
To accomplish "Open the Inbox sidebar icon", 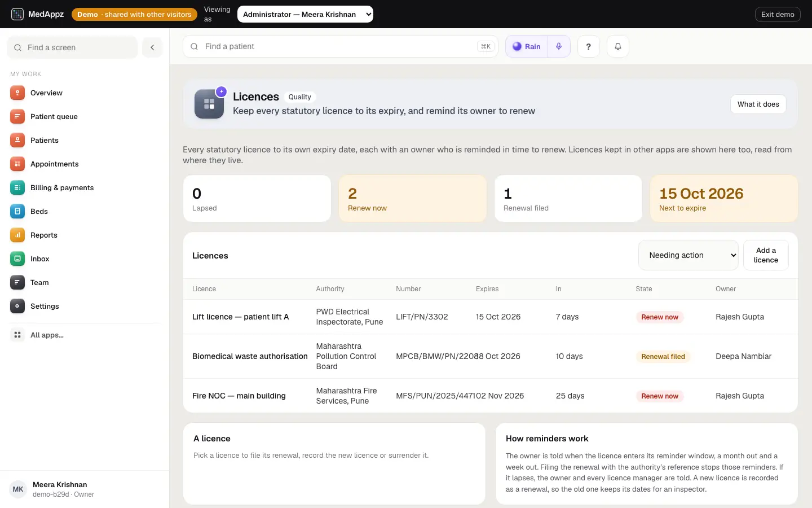I will (x=17, y=259).
